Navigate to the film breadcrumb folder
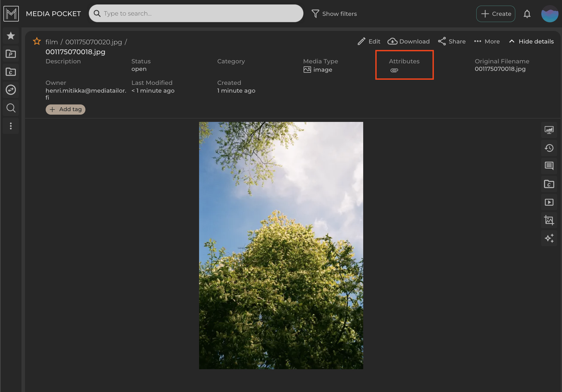 click(x=52, y=42)
